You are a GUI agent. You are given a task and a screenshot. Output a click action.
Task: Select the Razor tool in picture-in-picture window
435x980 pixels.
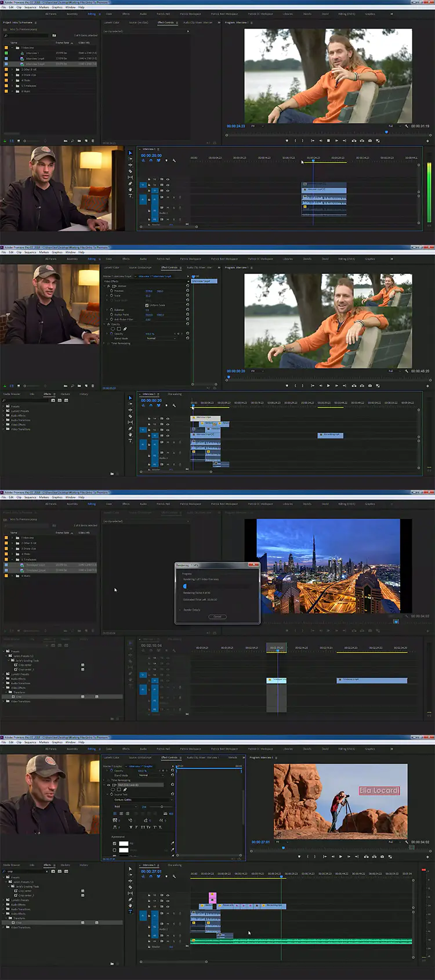click(130, 416)
